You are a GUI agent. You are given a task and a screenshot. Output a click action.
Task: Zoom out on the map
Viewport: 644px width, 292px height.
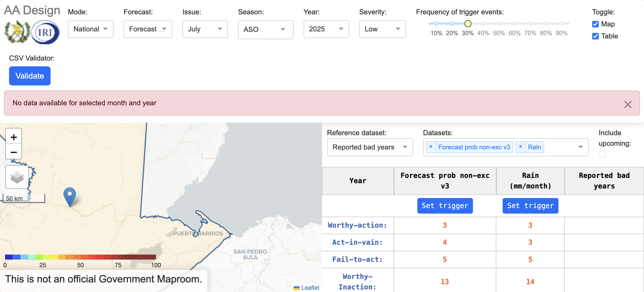pyautogui.click(x=14, y=152)
